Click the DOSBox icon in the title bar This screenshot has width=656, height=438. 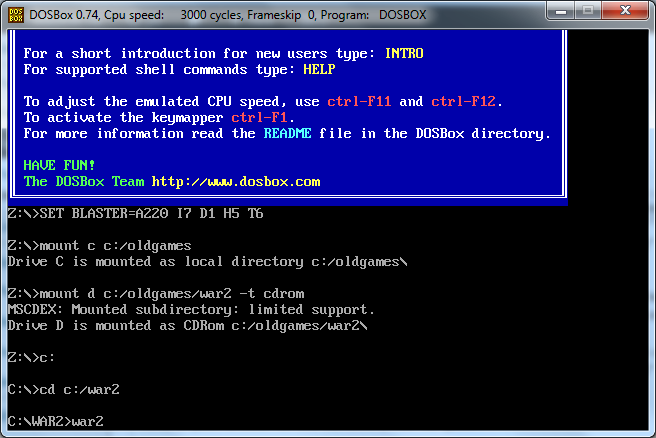click(16, 15)
